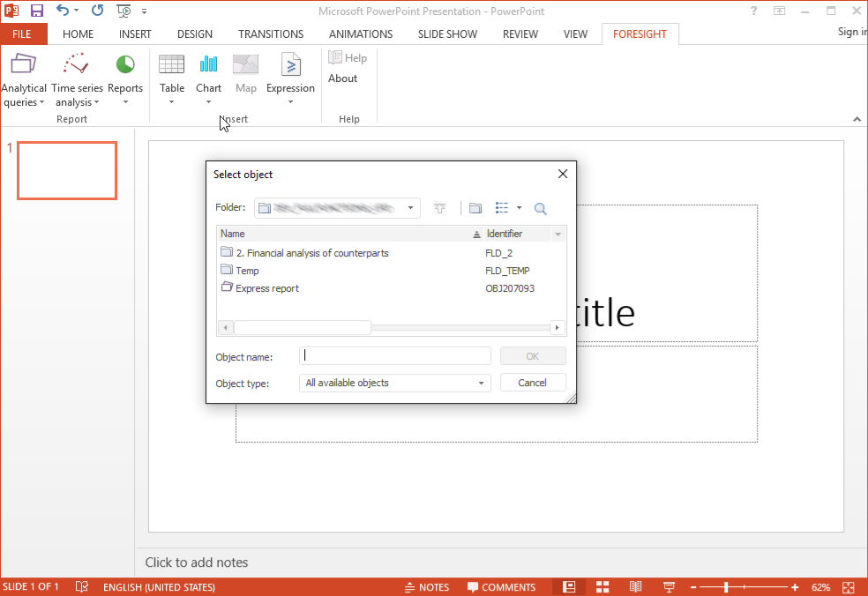This screenshot has width=868, height=596.
Task: Sort list by Identifier column header
Action: pyautogui.click(x=517, y=234)
